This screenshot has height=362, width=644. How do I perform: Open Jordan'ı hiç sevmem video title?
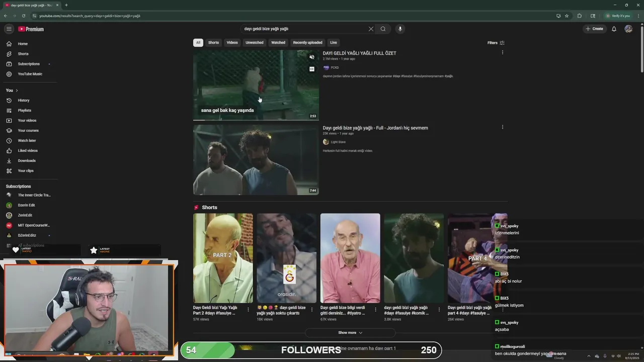click(375, 128)
